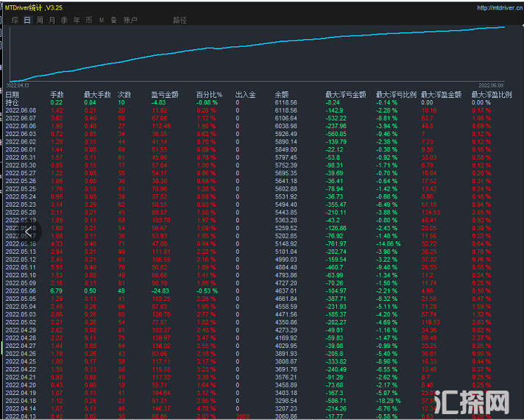Viewport: 524px width, 420px height.
Task: Select the 持仓 position row label
Action: point(12,102)
